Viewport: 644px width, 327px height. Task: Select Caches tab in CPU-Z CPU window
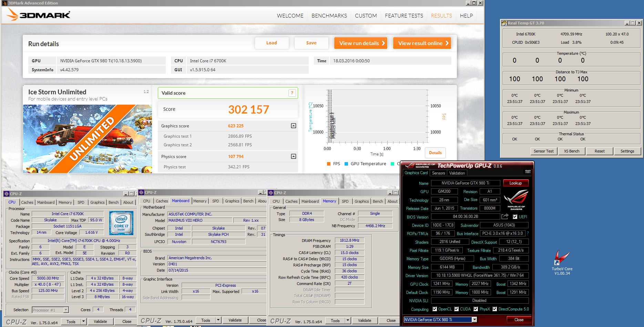point(27,202)
